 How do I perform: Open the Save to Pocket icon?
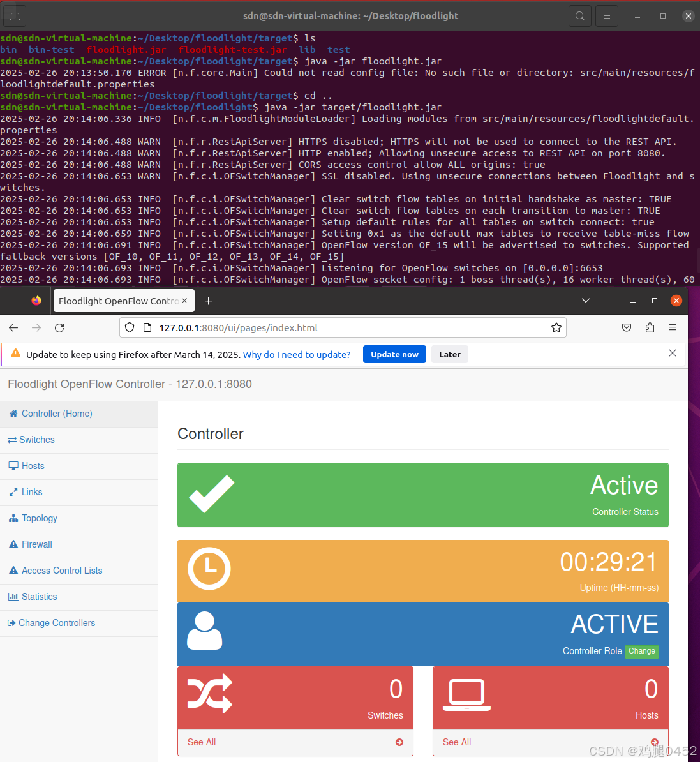pyautogui.click(x=627, y=327)
